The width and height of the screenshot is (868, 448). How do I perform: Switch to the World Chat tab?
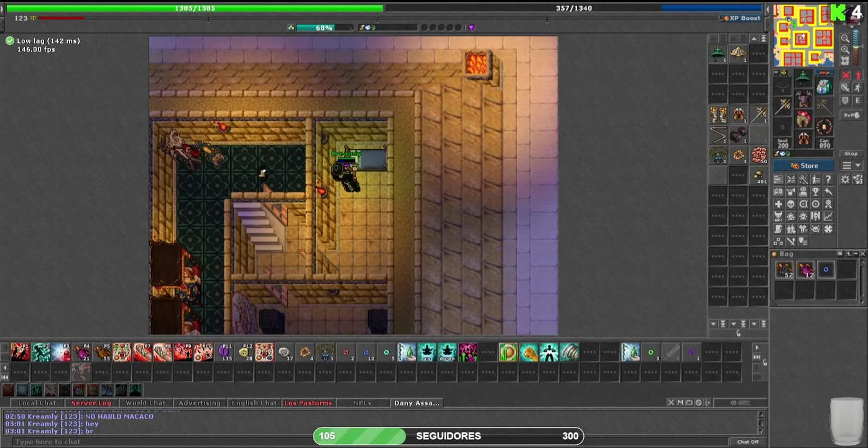pyautogui.click(x=145, y=403)
